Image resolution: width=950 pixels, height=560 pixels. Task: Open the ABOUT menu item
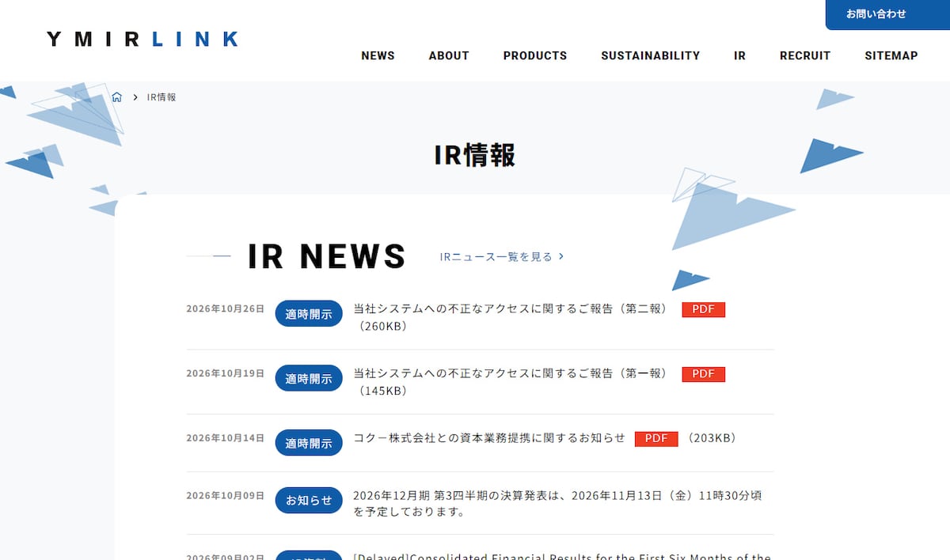pos(449,56)
